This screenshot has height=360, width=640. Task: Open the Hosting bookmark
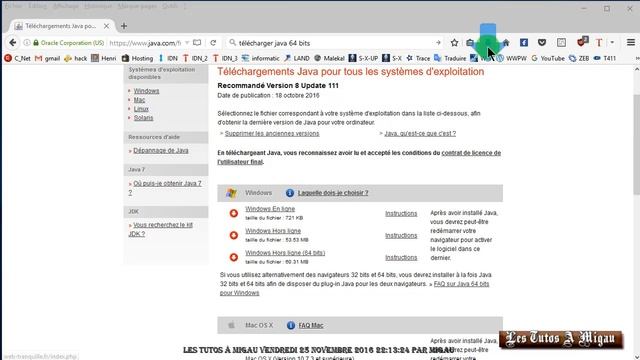tap(138, 58)
